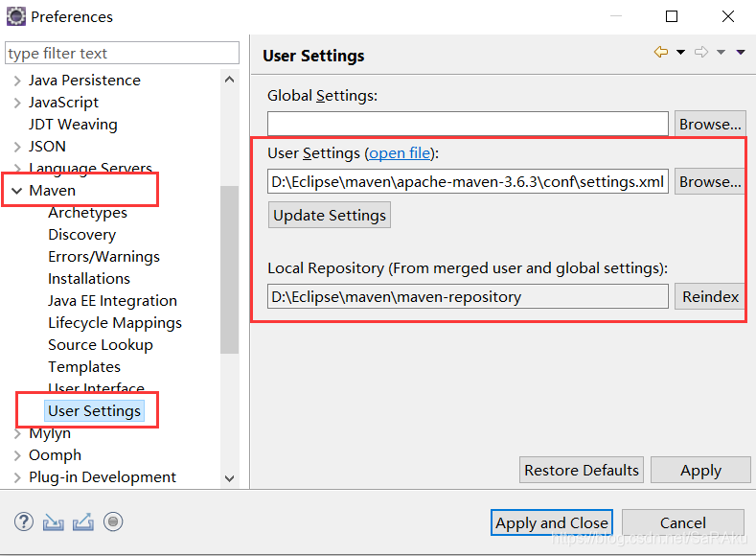Image resolution: width=756 pixels, height=556 pixels.
Task: Click the tree scrollbar up arrow
Action: pyautogui.click(x=229, y=81)
